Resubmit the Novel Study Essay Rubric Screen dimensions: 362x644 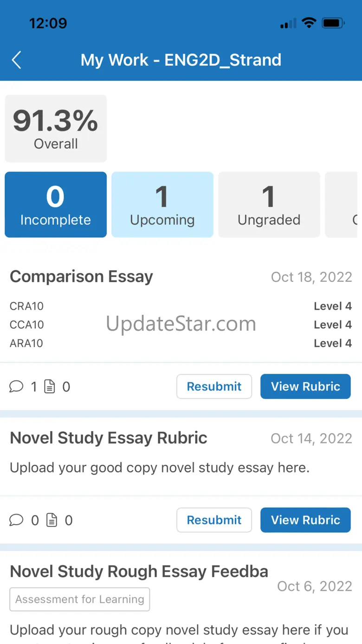[214, 520]
